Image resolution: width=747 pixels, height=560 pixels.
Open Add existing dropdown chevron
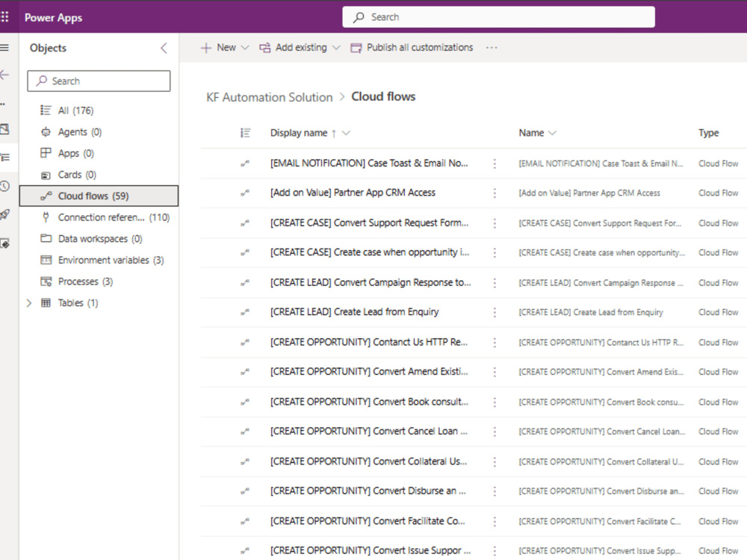[336, 48]
